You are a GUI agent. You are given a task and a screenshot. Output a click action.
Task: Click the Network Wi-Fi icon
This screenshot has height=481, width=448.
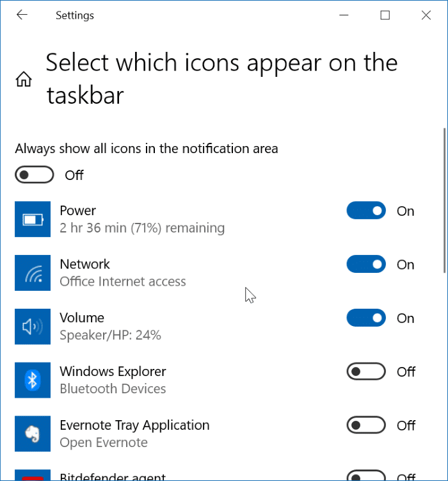coord(33,273)
